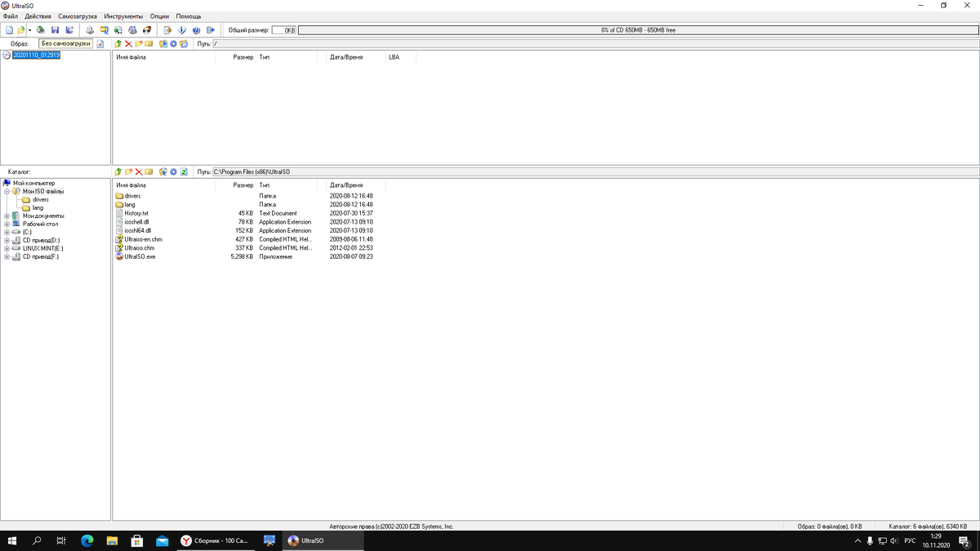Click the Open CD/DVD disc icon
The image size is (980, 551).
[41, 30]
